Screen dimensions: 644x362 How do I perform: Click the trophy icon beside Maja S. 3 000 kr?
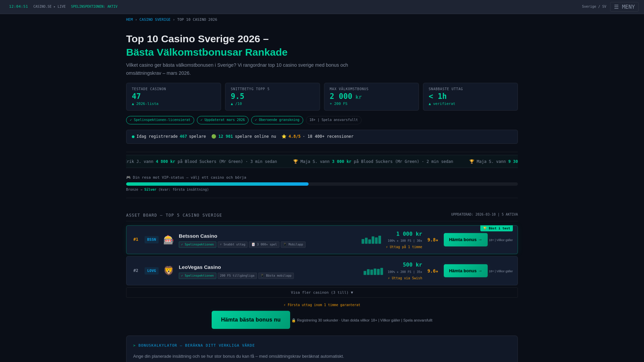[x=296, y=162]
